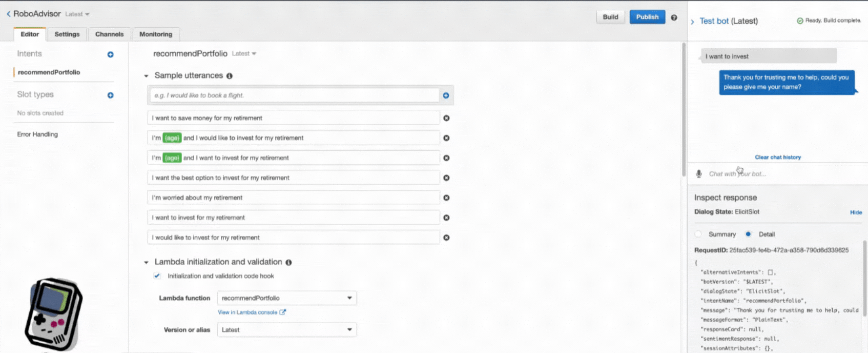
Task: Toggle Initialization and validation code hook checkbox
Action: click(157, 276)
